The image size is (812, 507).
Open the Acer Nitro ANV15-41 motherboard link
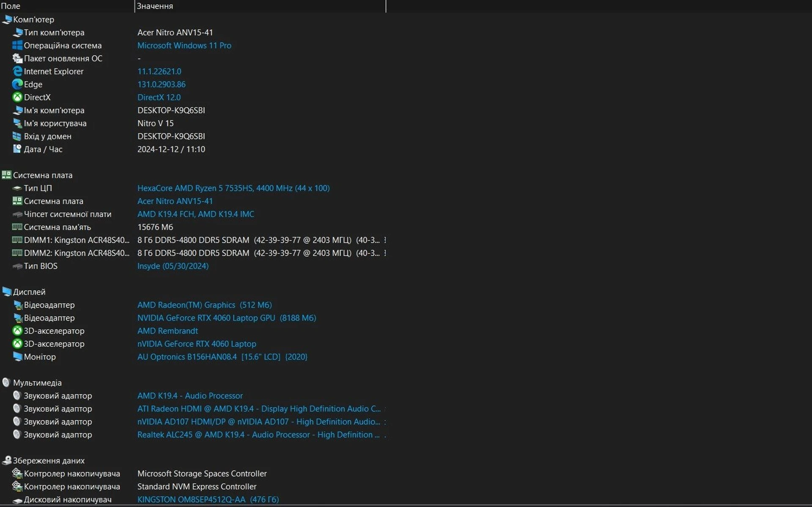coord(175,201)
